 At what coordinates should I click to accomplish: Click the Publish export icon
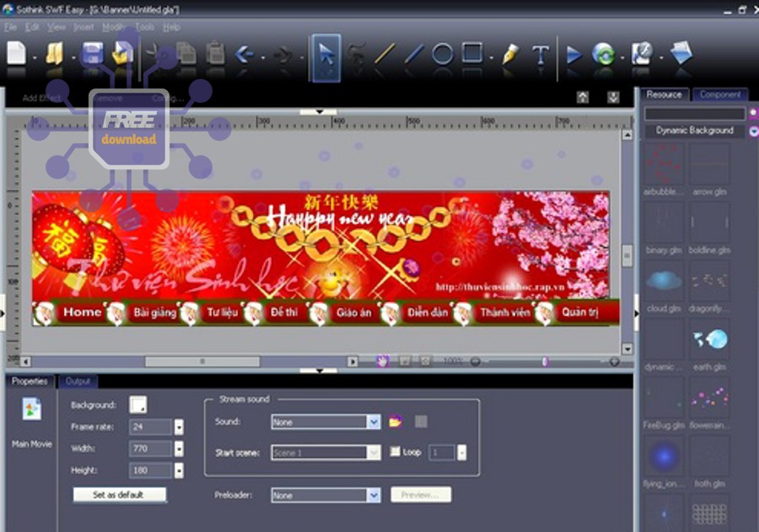coord(643,53)
